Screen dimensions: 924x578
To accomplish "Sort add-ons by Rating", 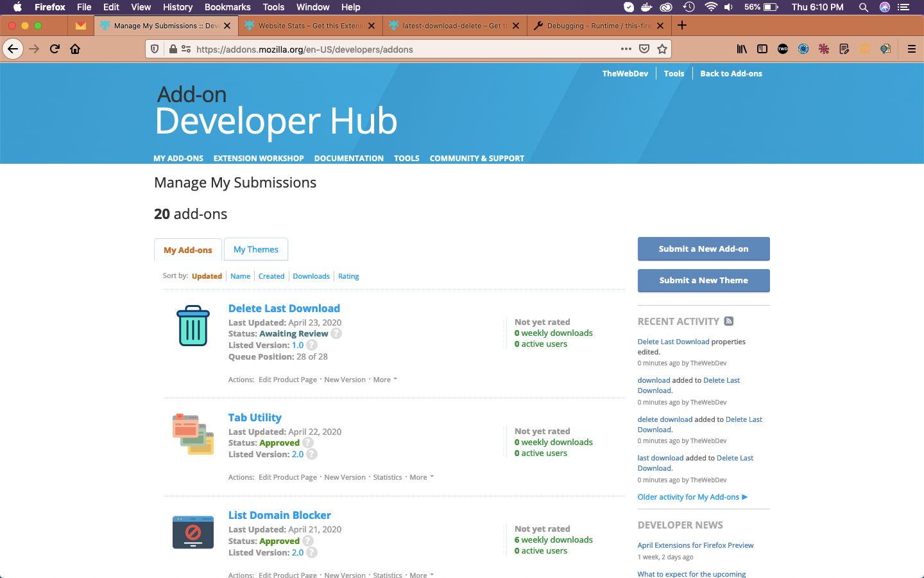I will point(348,276).
